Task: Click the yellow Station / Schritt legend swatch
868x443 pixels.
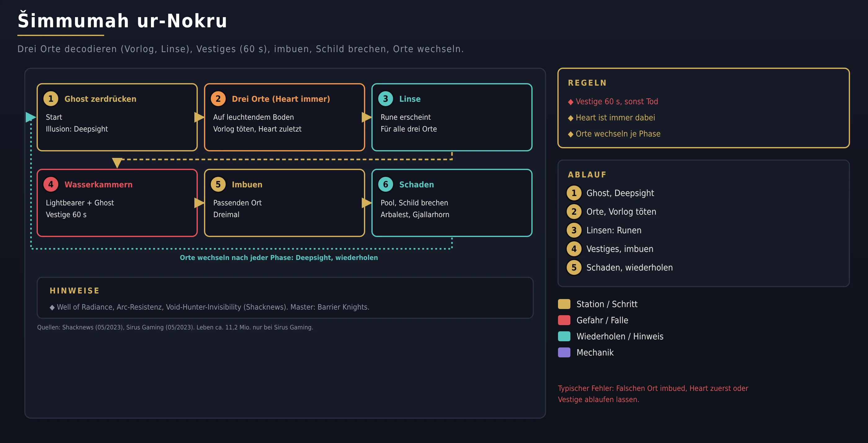Action: coord(564,304)
